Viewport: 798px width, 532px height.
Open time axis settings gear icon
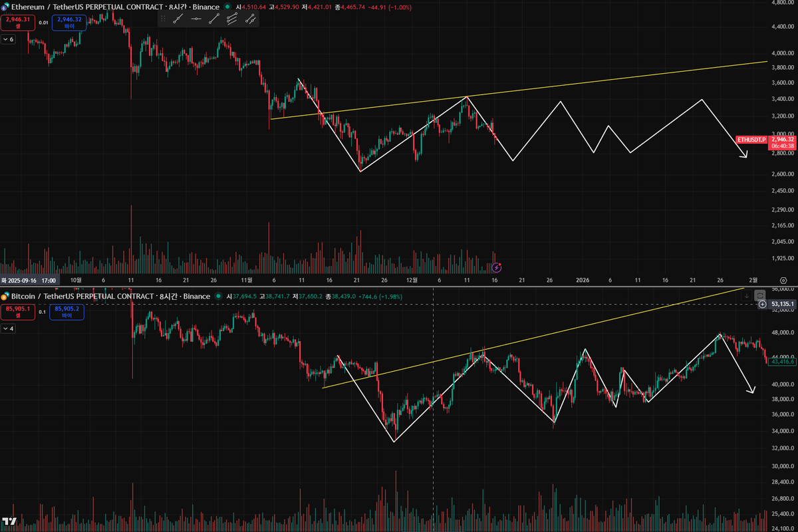coord(784,280)
